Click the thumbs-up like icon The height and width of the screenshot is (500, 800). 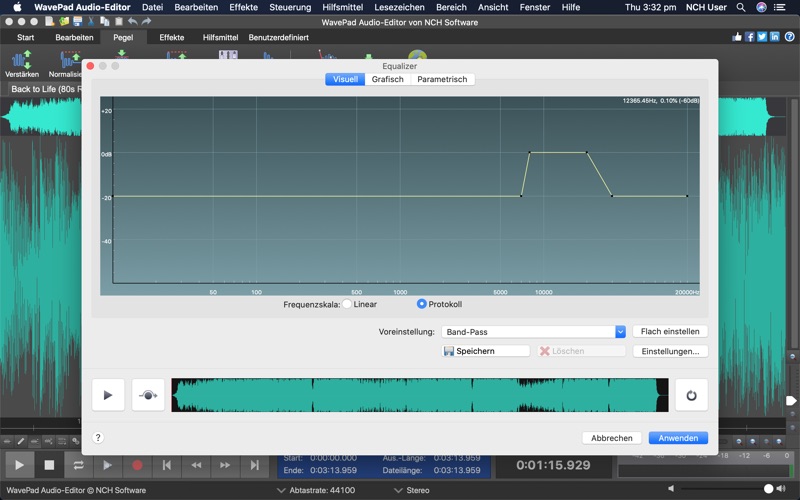coord(737,37)
